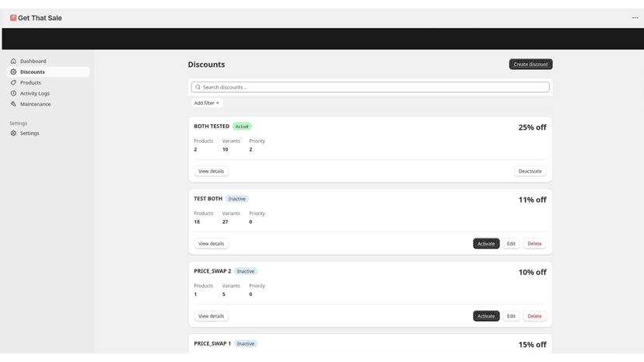Click the variants count 27 on TEST BOTH
This screenshot has width=644, height=362.
tap(225, 222)
